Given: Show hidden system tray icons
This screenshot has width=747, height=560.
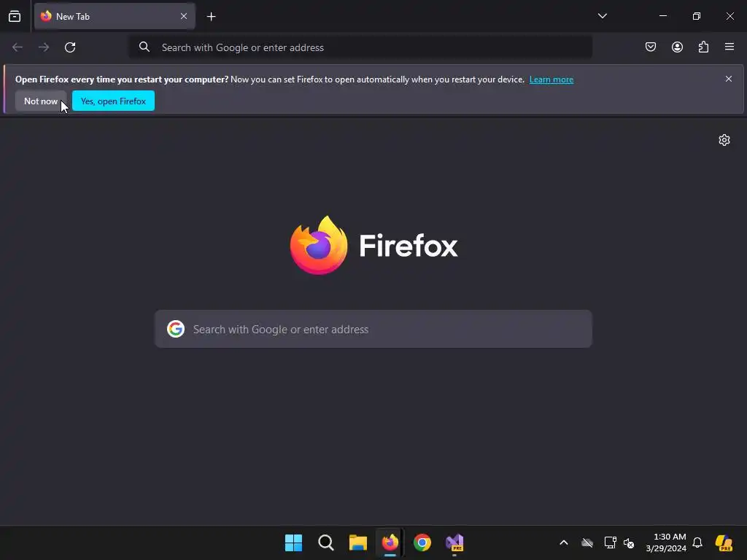Looking at the screenshot, I should point(564,542).
